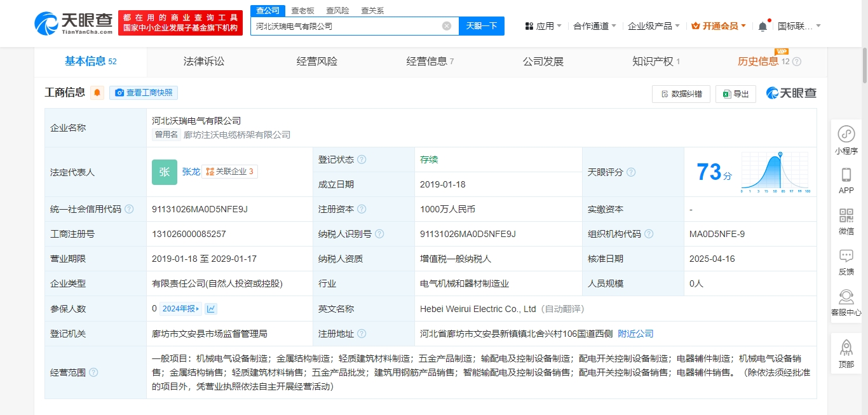Open the 关联企业 3 link
The width and height of the screenshot is (868, 415).
point(229,172)
